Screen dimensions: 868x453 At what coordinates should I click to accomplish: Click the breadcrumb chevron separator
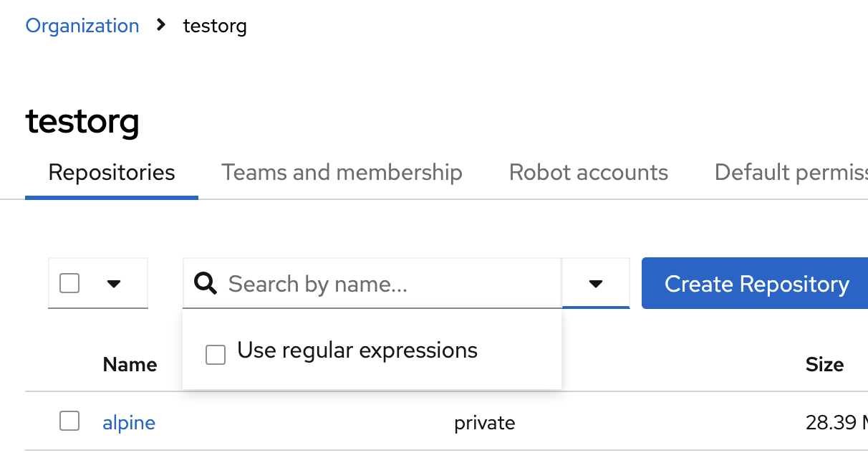[161, 25]
